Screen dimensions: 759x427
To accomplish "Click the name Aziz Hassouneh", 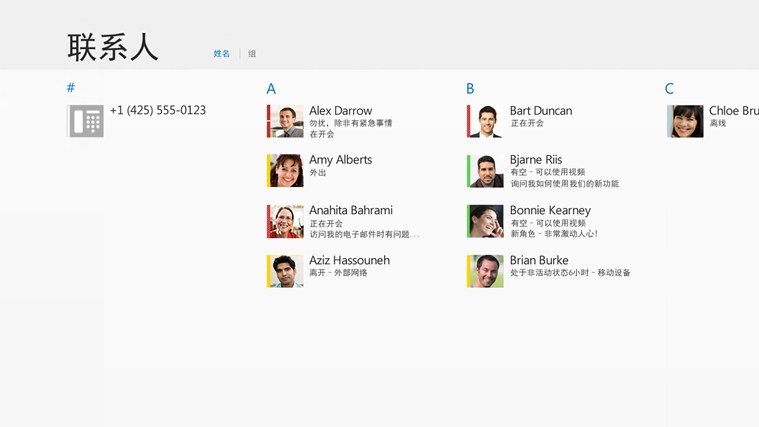I will click(x=349, y=260).
